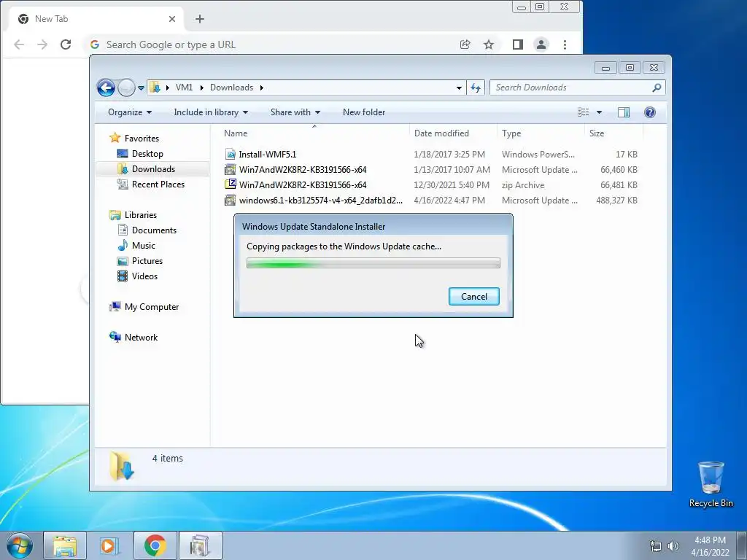Open Downloads in the navigation pane

(153, 168)
